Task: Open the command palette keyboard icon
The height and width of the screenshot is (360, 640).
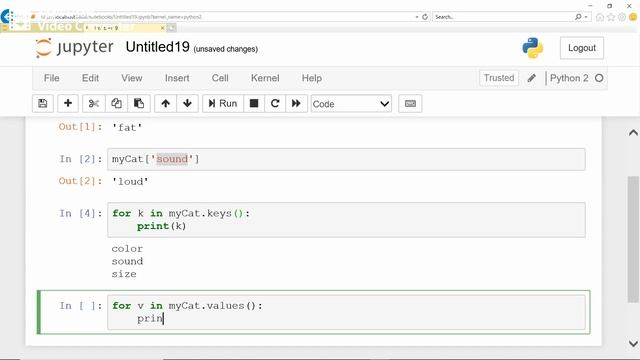Action: tap(410, 104)
